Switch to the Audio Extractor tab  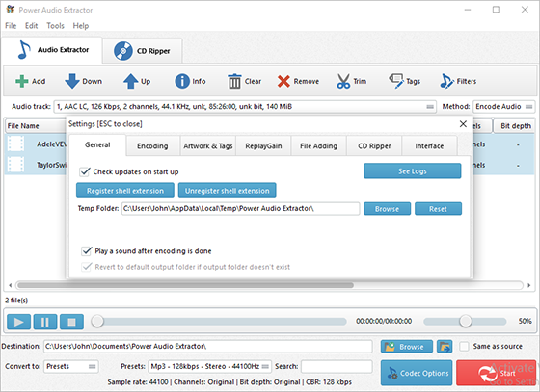[x=52, y=50]
